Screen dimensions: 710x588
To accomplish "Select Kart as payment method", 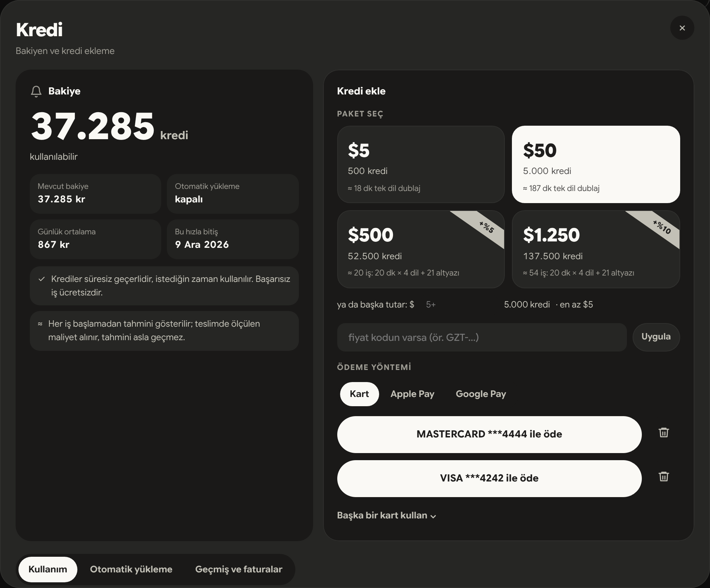I will (359, 394).
